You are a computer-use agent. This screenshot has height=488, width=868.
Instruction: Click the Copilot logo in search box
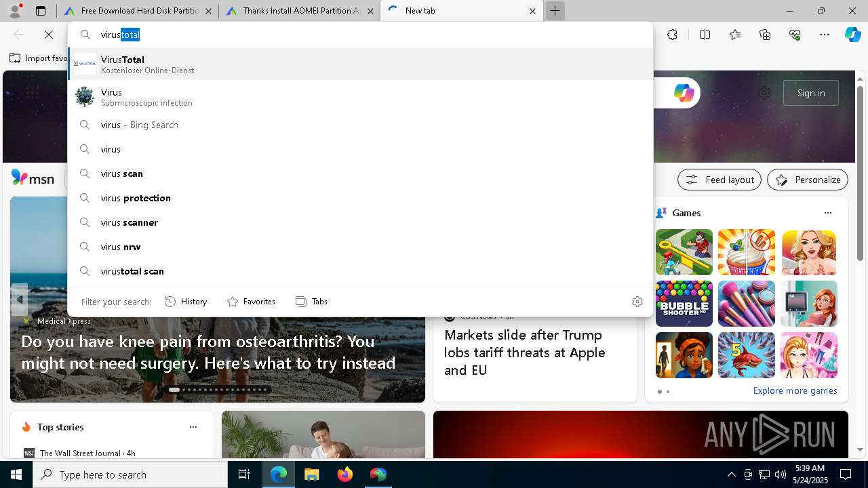click(x=684, y=93)
